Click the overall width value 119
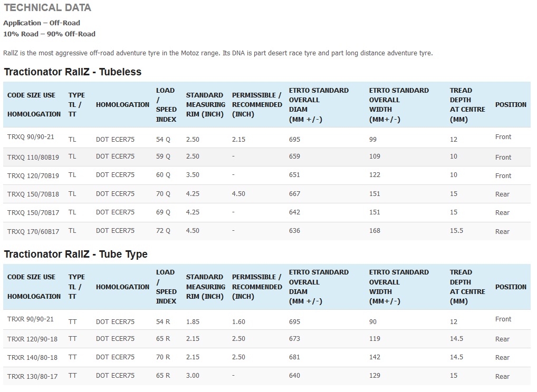This screenshot has width=537, height=392. point(375,339)
